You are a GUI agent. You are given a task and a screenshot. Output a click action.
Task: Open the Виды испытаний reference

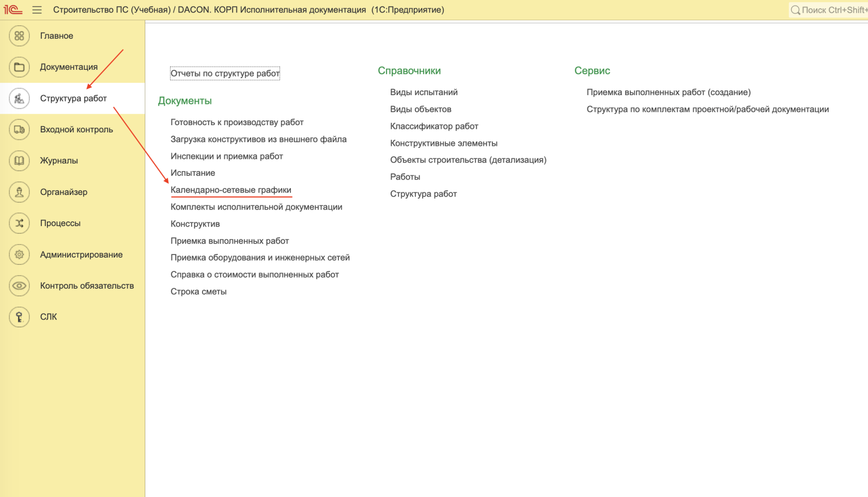(424, 92)
